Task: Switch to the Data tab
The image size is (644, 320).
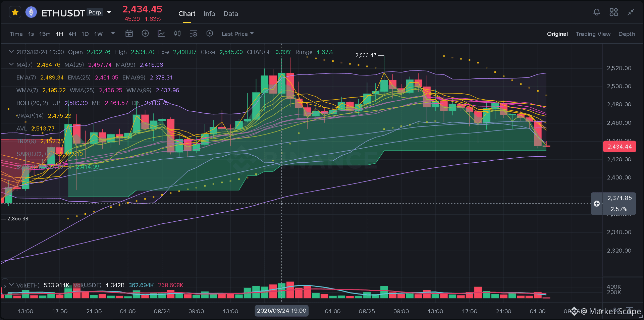Action: pos(231,14)
